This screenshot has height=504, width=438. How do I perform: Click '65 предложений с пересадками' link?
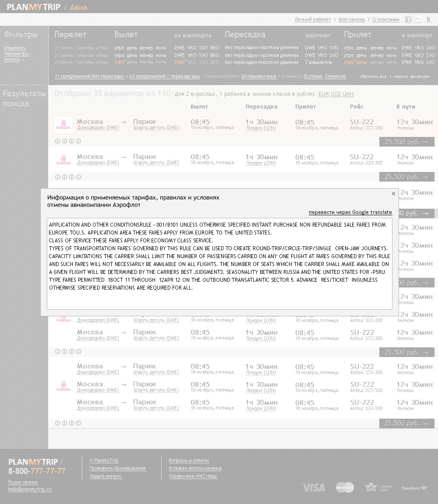[x=165, y=77]
